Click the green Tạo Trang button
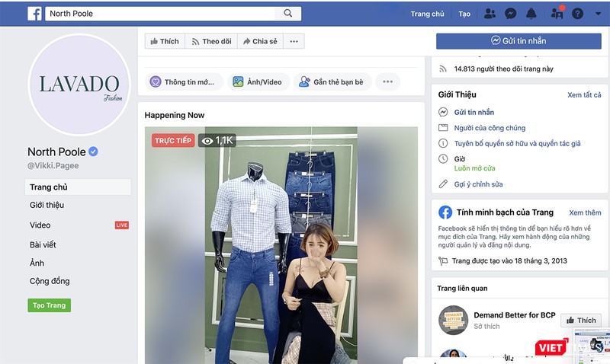 click(49, 305)
